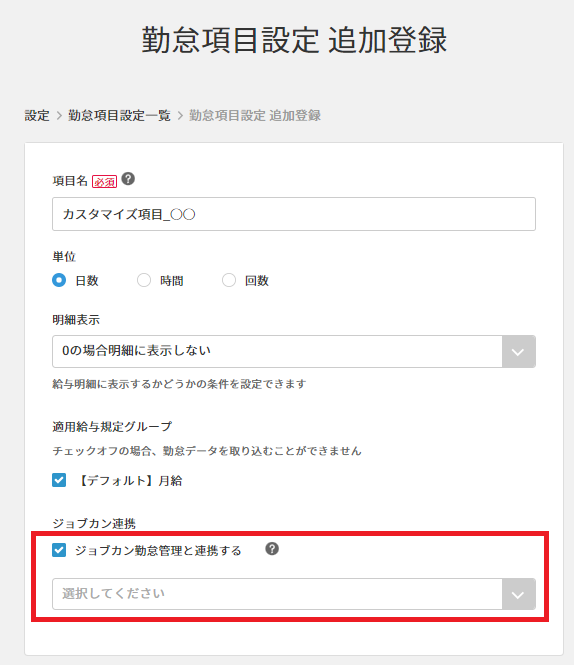Open 勤怠項目設定一覧 breadcrumb link

[119, 115]
